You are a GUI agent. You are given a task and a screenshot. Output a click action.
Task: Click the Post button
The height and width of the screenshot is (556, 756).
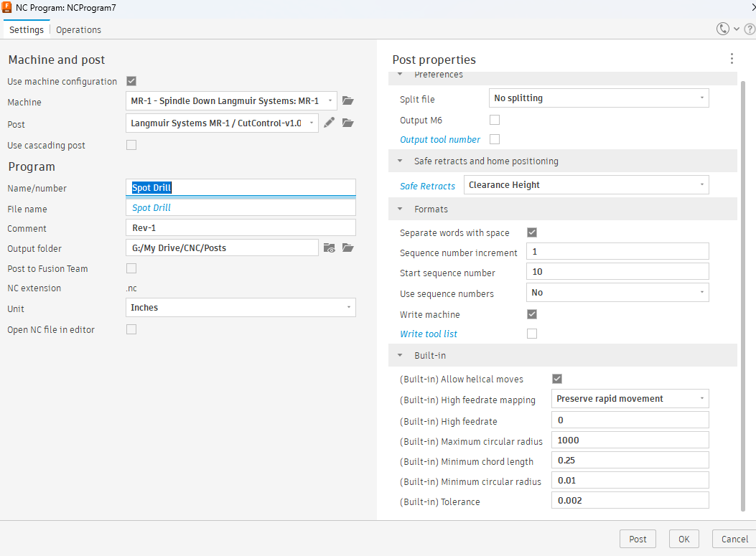click(x=638, y=539)
